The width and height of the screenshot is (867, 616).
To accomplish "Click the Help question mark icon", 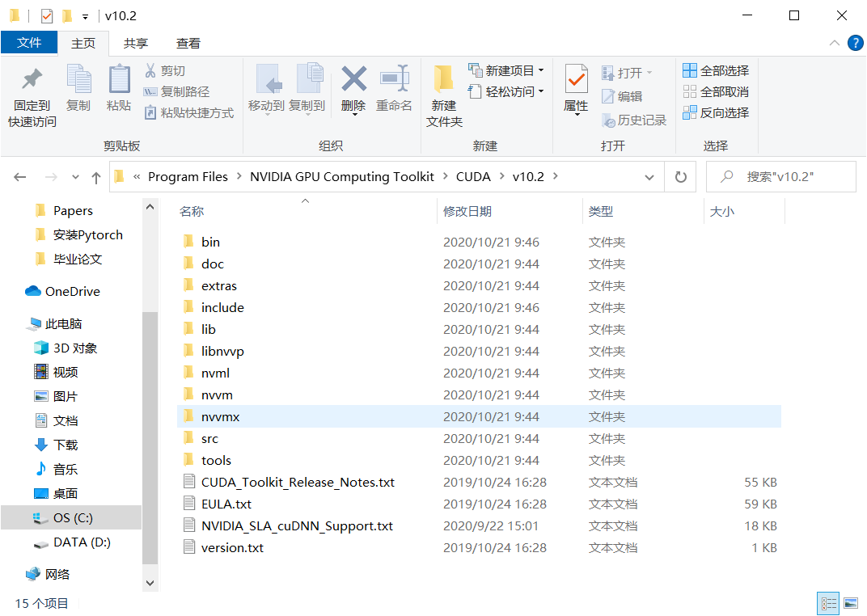I will tap(855, 43).
